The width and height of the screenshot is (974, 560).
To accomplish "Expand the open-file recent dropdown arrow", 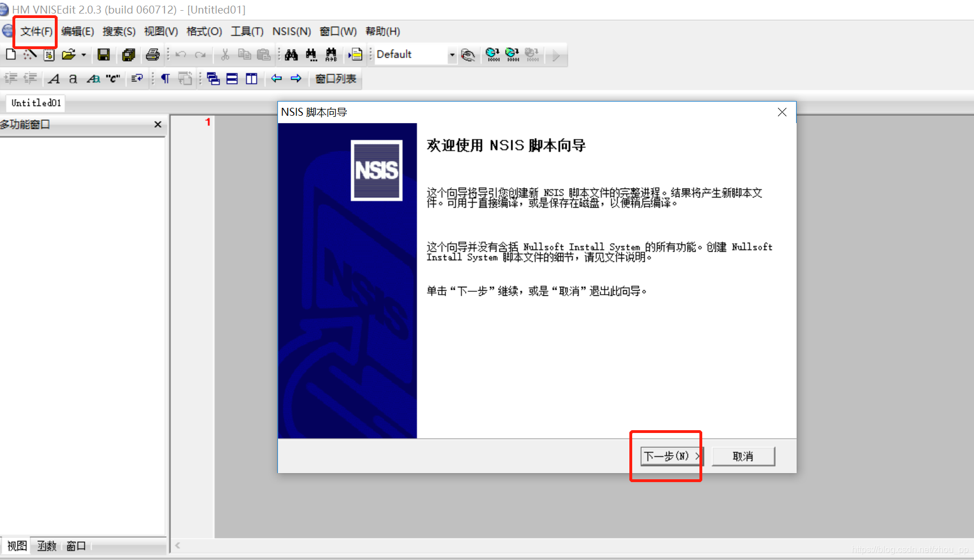I will coord(84,55).
